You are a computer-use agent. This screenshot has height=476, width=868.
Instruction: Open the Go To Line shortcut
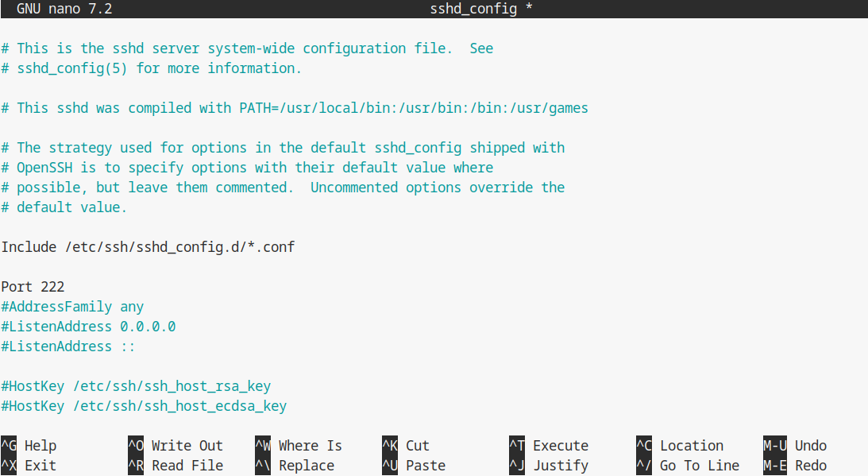699,466
